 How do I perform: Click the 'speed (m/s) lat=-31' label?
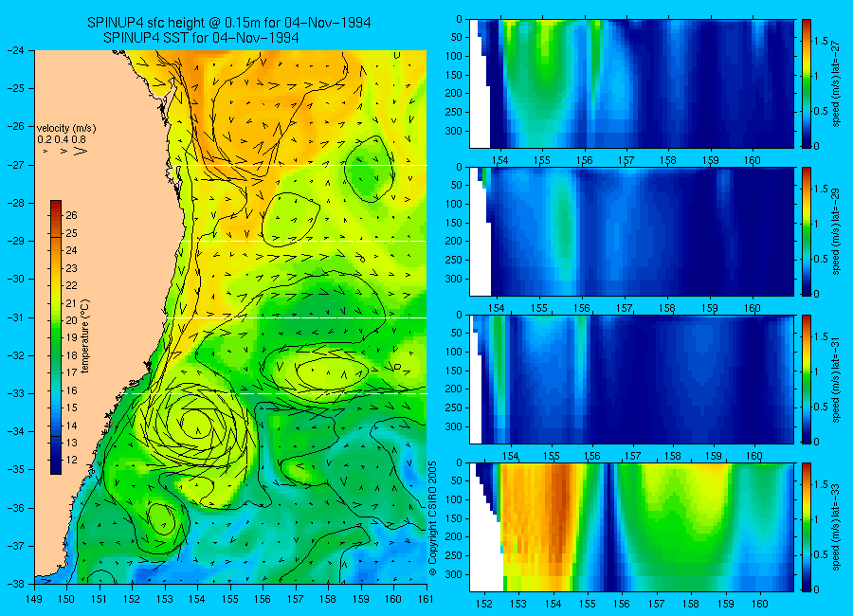pyautogui.click(x=837, y=379)
